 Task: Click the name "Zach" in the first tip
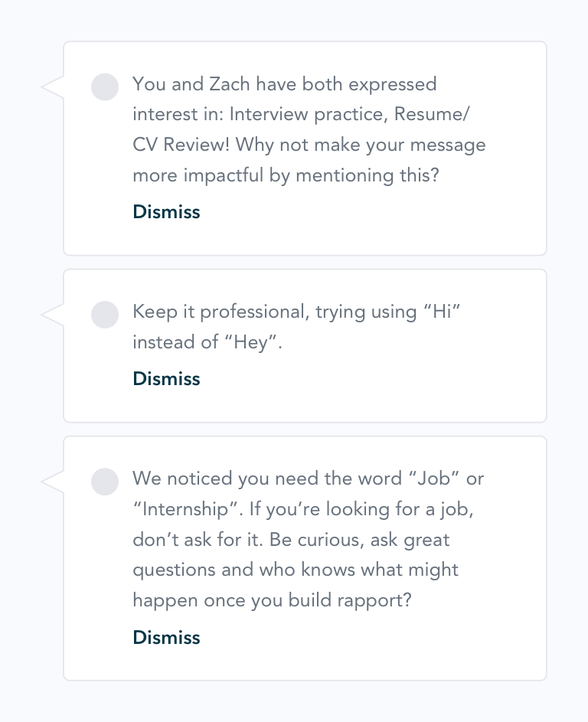pos(230,84)
